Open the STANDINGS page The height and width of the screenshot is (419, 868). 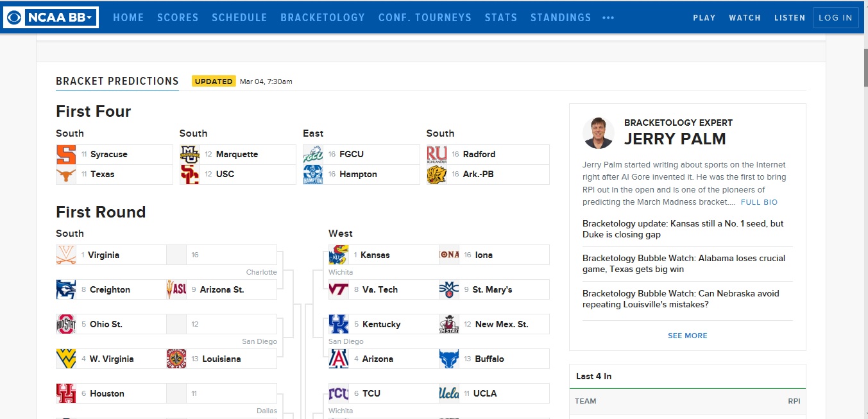pos(561,17)
